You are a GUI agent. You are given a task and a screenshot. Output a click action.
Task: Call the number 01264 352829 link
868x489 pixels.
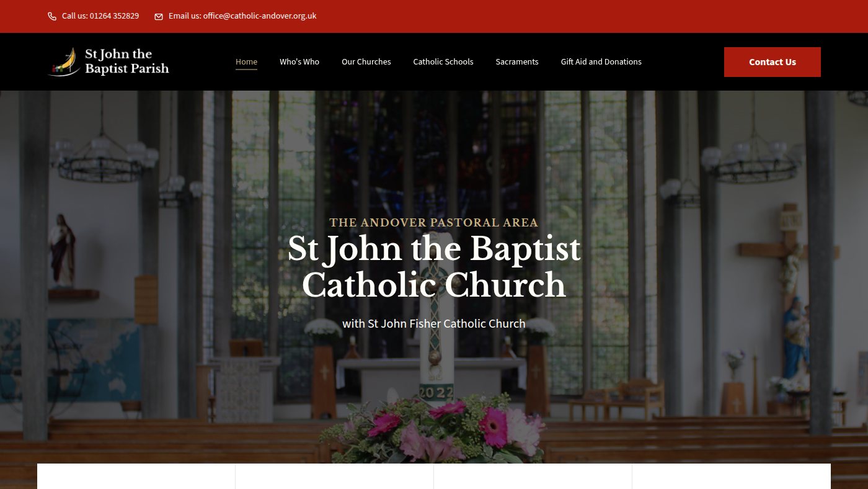(114, 16)
